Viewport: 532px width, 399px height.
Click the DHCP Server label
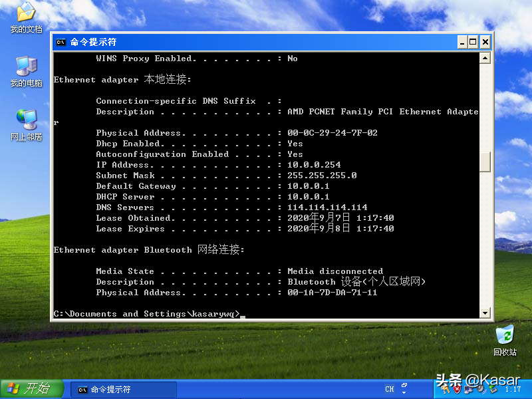click(125, 196)
